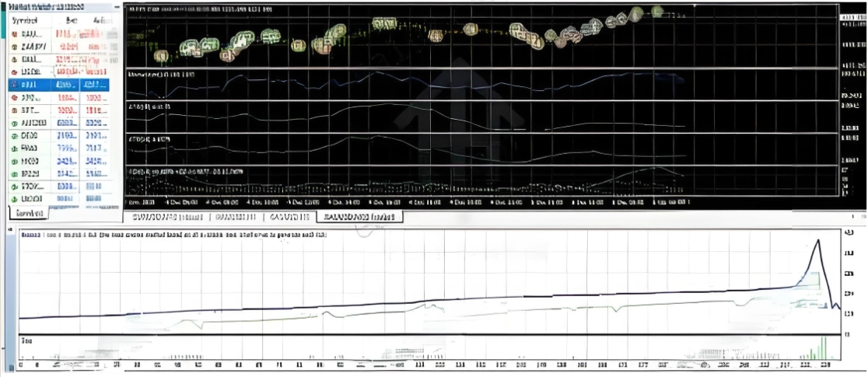Open the Symbols tab below the Market Watch list
Screen dimensions: 868x377
pos(30,214)
